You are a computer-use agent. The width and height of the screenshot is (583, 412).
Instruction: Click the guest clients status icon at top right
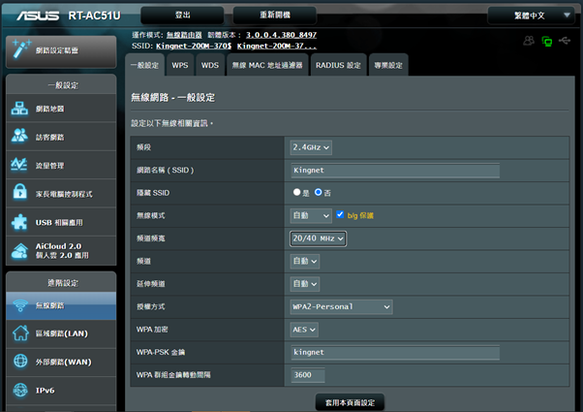click(529, 41)
